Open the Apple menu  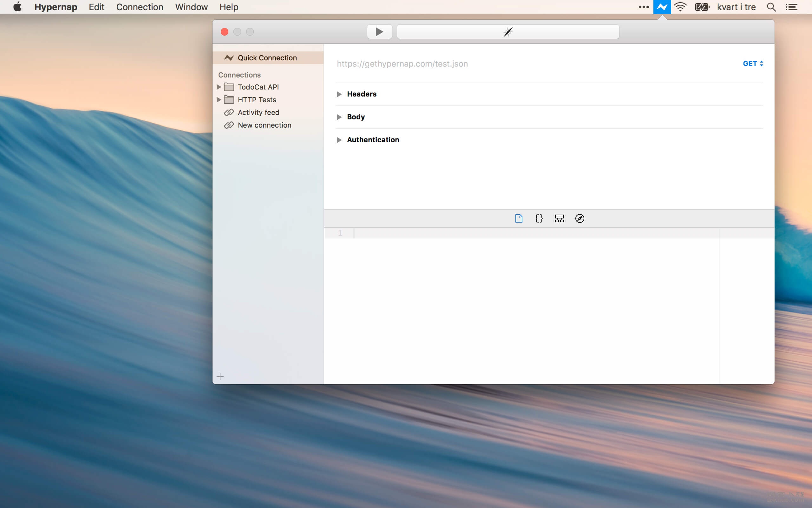coord(17,7)
